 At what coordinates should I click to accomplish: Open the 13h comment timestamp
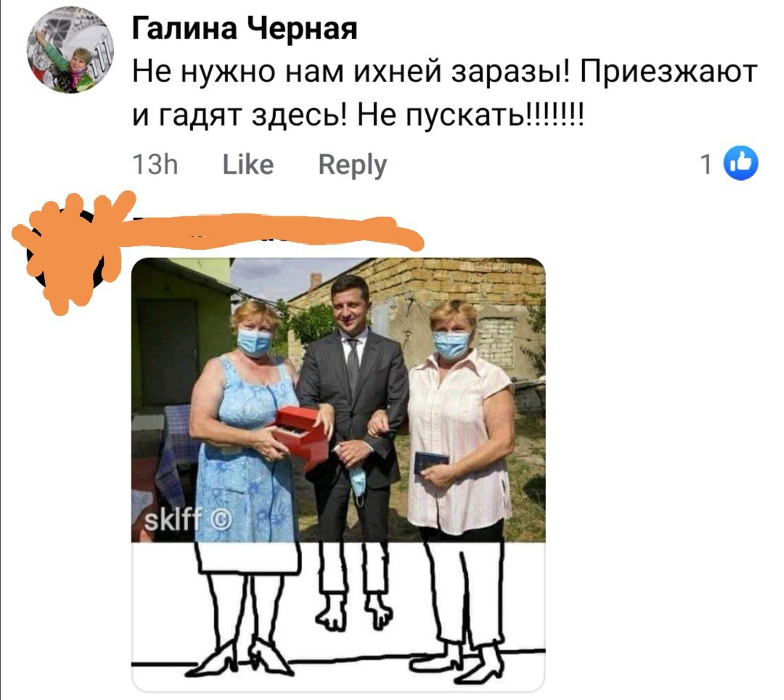pos(155,165)
